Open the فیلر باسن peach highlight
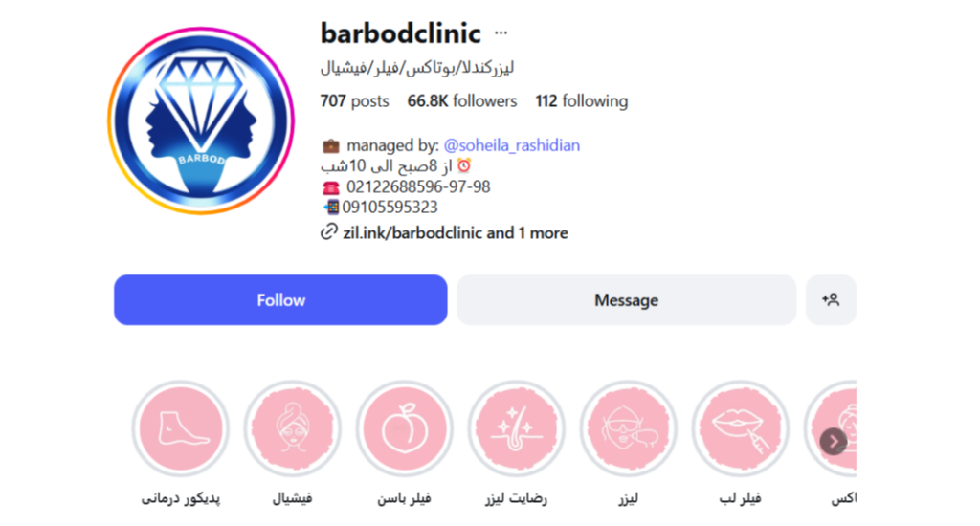The width and height of the screenshot is (980, 526). pyautogui.click(x=405, y=428)
